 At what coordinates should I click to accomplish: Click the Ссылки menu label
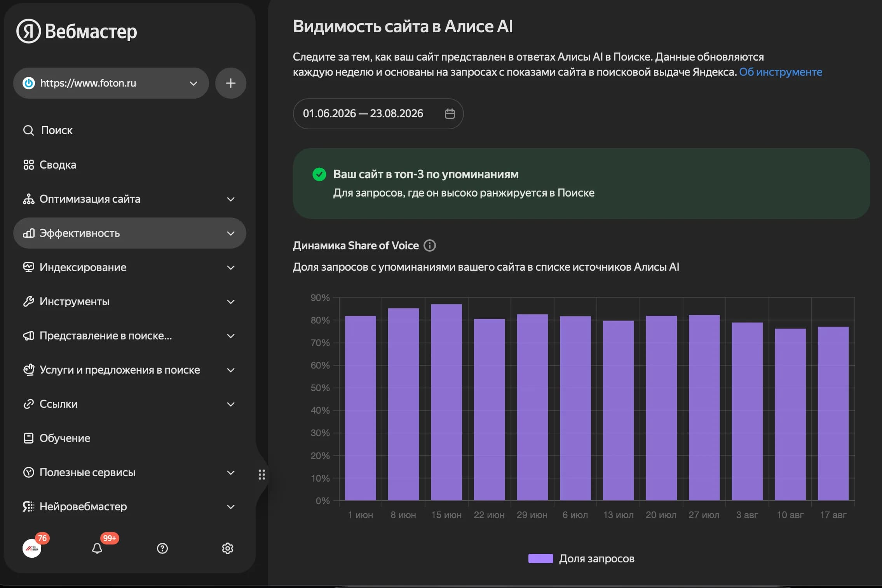click(x=59, y=404)
